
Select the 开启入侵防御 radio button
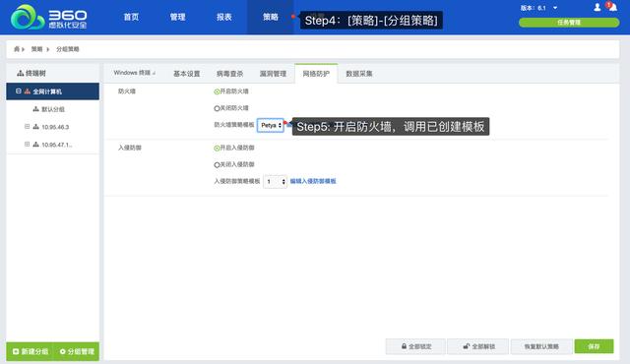click(217, 149)
